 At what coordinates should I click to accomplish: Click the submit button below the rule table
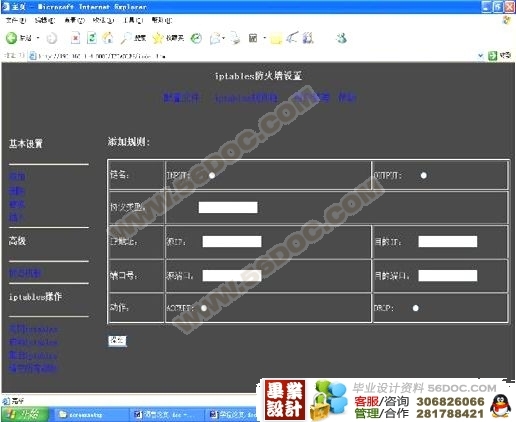coord(117,341)
